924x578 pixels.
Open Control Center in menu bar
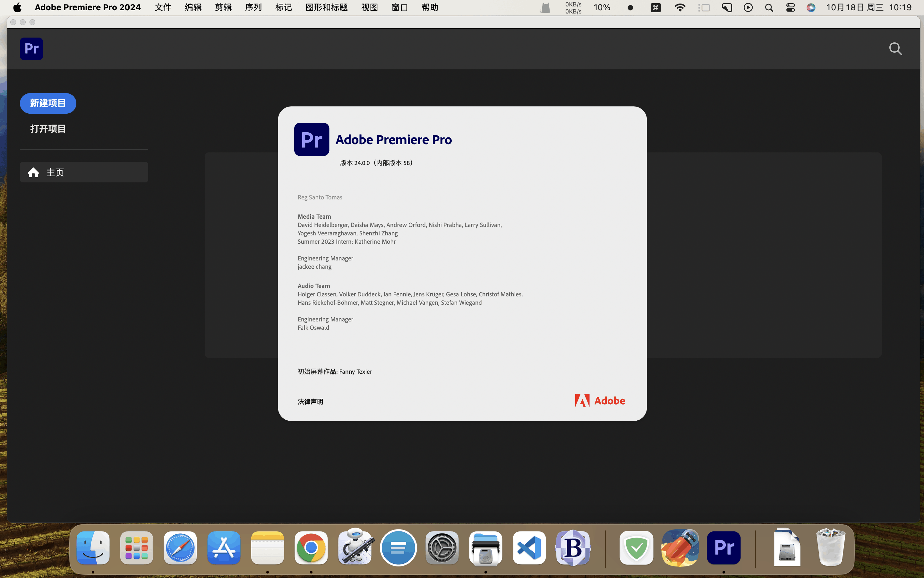(790, 8)
